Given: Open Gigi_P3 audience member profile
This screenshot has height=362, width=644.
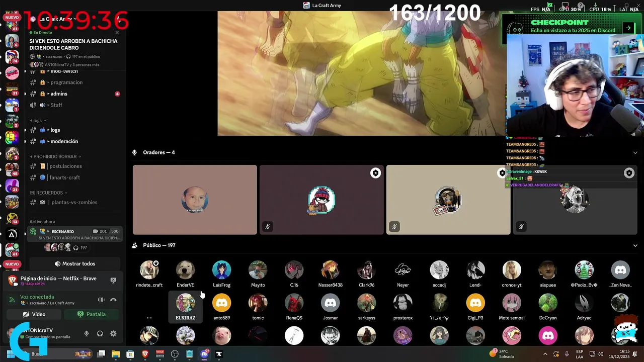Looking at the screenshot, I should pyautogui.click(x=475, y=307).
